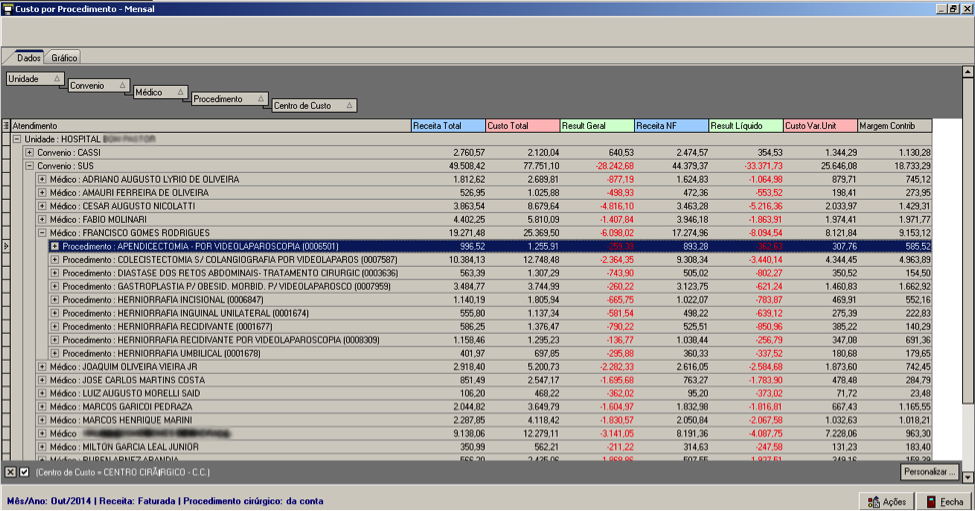The image size is (975, 511).
Task: Expand Procedimento APENDICECTOMIA por videolaparoscopia
Action: 55,246
